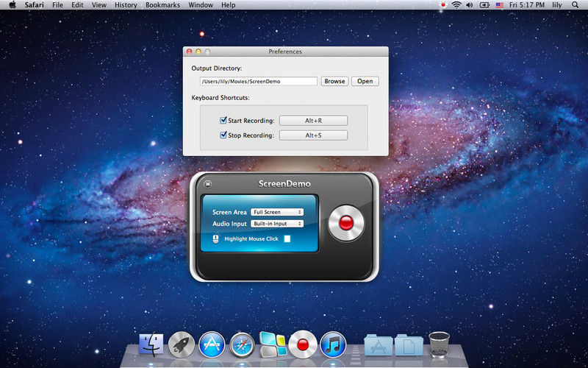Viewport: 588px width, 368px height.
Task: Open the View menu
Action: click(x=99, y=5)
